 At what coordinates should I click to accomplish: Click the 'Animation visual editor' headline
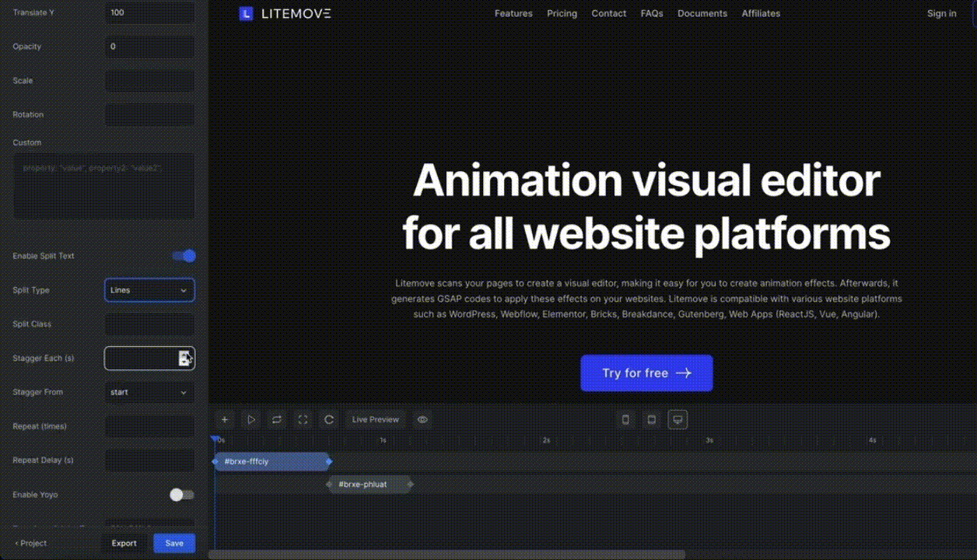(x=646, y=180)
